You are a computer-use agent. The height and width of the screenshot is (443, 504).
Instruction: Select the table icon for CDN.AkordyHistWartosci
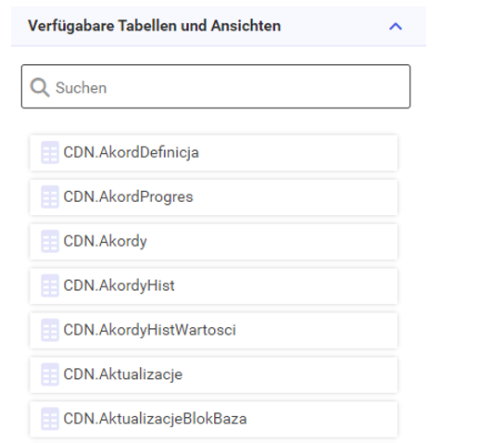point(50,330)
